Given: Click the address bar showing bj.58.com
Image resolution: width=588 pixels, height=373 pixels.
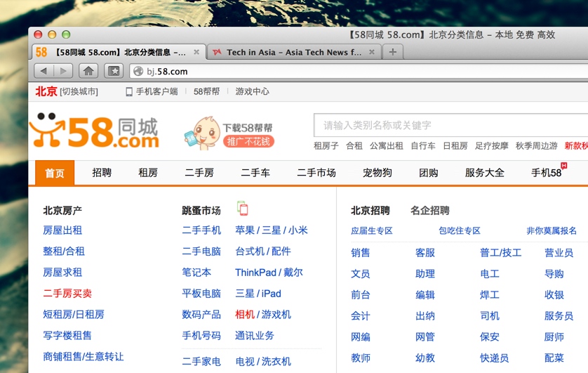Looking at the screenshot, I should point(360,71).
